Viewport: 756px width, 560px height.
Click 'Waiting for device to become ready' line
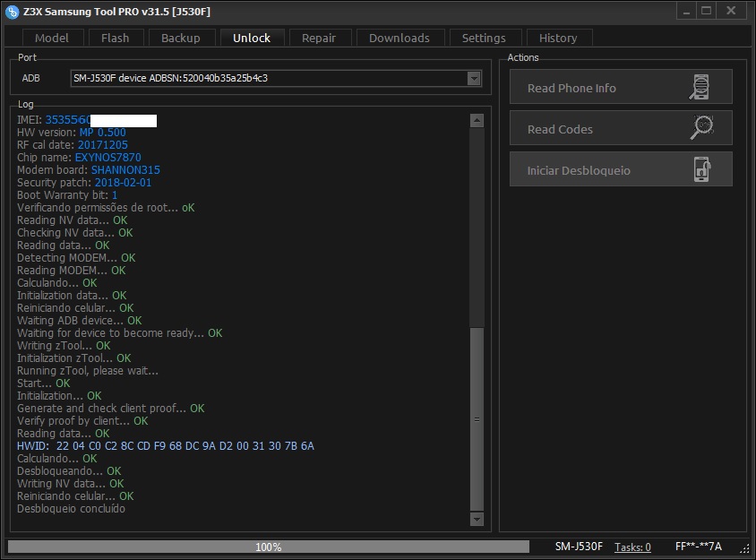coord(119,332)
